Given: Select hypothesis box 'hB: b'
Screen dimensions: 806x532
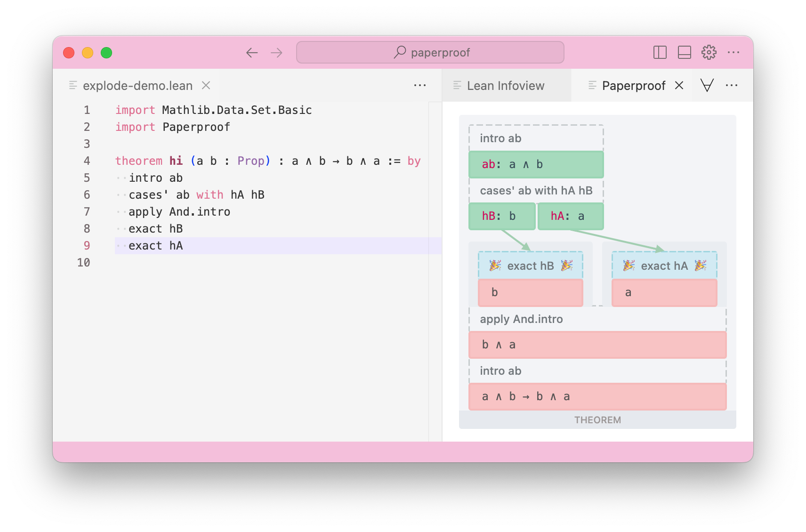Looking at the screenshot, I should coord(502,216).
